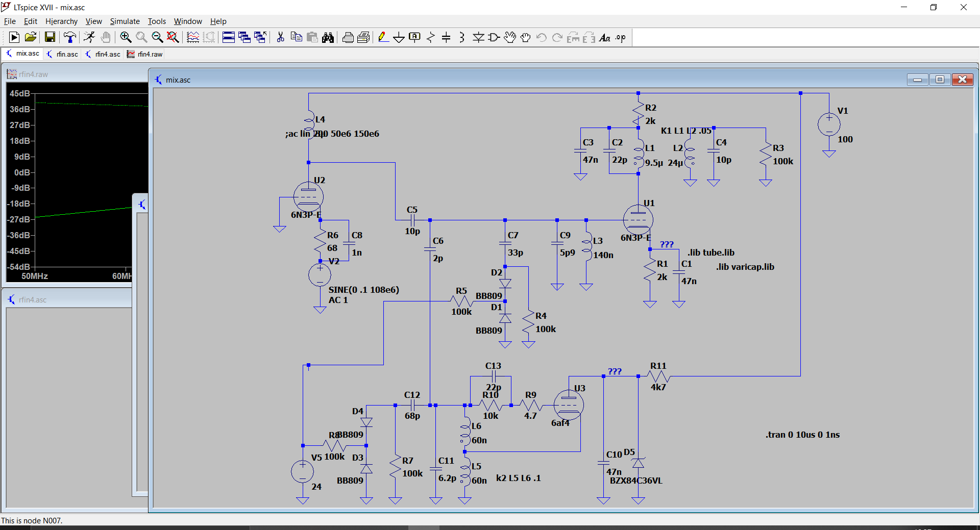Save the schematic using the floppy disk icon
980x530 pixels.
click(x=50, y=37)
